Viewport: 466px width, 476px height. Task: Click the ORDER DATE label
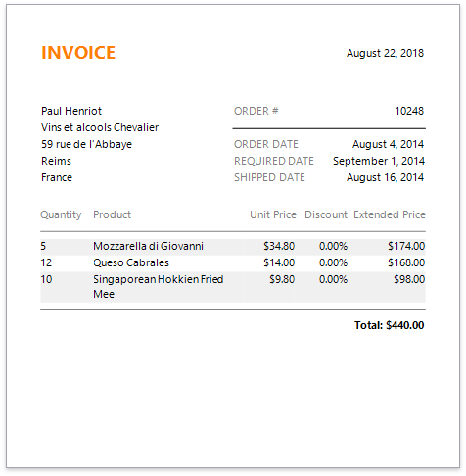[266, 144]
